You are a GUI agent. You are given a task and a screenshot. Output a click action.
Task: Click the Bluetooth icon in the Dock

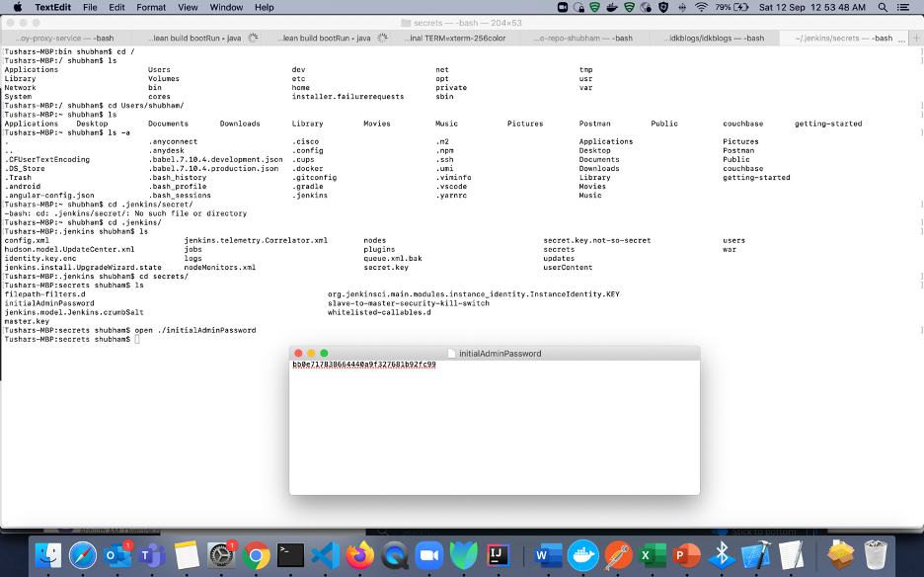(x=722, y=555)
